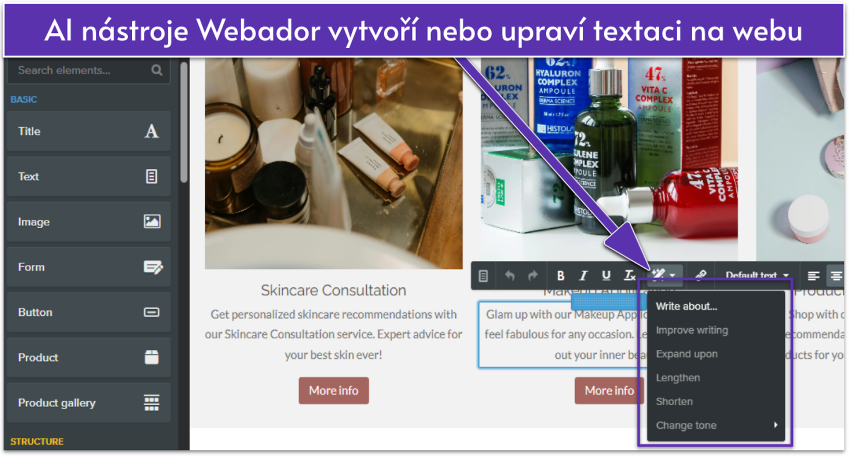Click the elements panel scrollbar
This screenshot has width=850, height=456.
point(184,122)
